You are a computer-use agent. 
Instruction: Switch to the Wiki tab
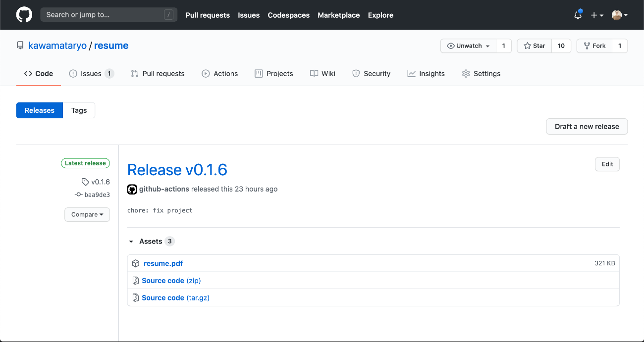pyautogui.click(x=322, y=73)
